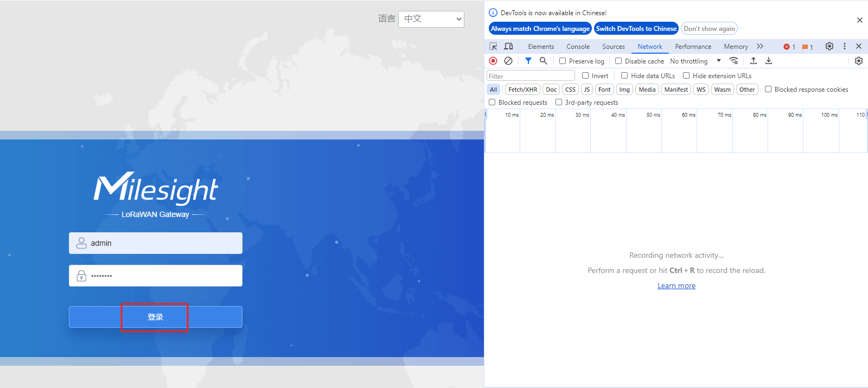The image size is (868, 388).
Task: Filter by Doc requests
Action: tap(551, 90)
